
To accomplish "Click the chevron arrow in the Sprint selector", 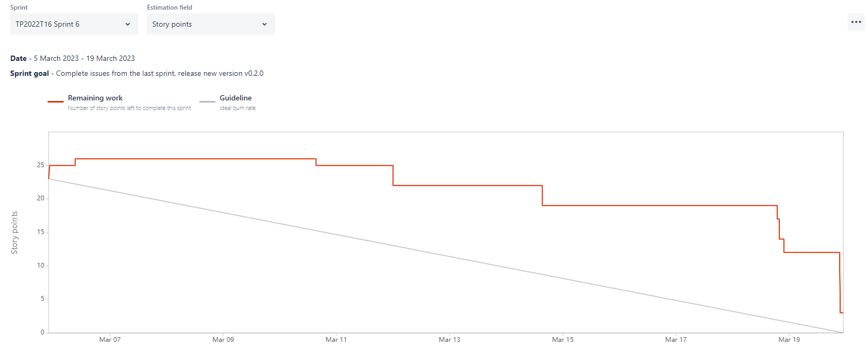I will (128, 24).
